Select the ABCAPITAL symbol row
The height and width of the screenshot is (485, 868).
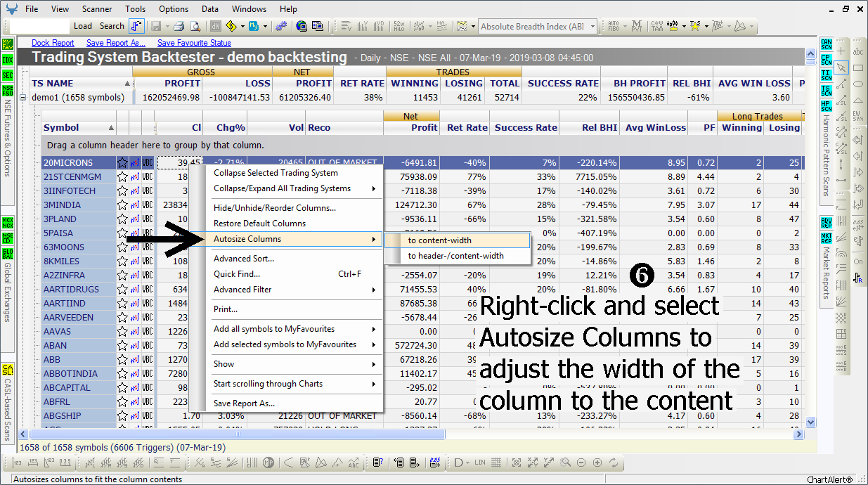click(x=79, y=388)
